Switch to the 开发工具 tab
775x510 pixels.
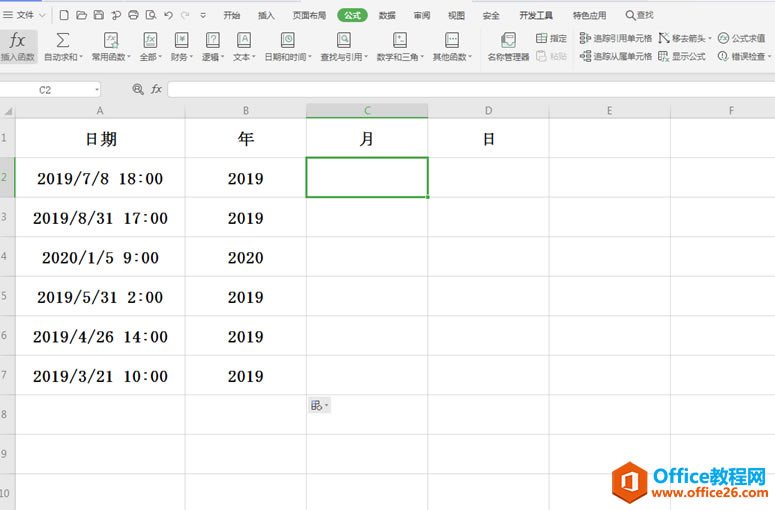[536, 15]
